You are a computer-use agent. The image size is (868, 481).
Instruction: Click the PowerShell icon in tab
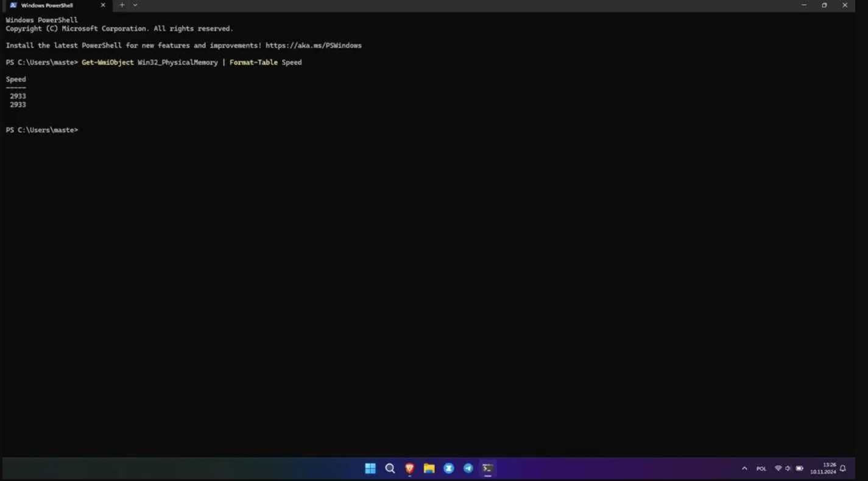coord(13,5)
